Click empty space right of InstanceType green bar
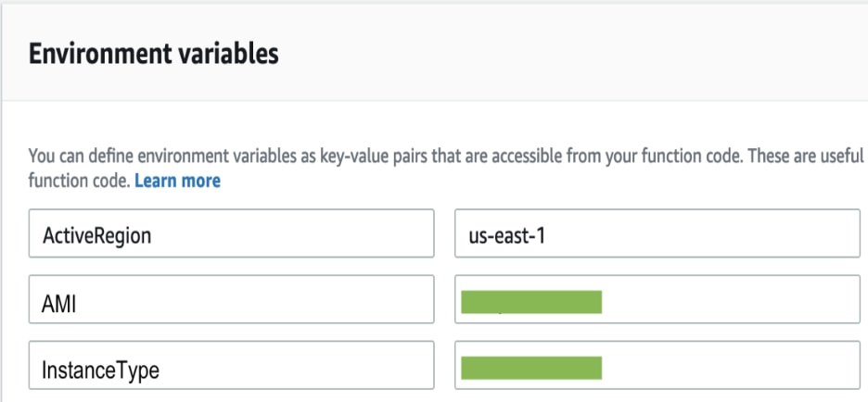868x402 pixels. (731, 365)
